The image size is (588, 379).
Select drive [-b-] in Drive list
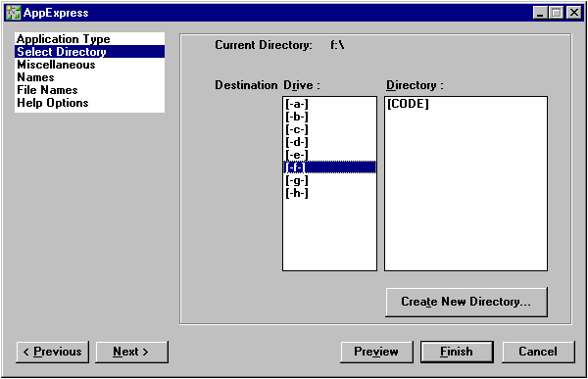pyautogui.click(x=329, y=117)
